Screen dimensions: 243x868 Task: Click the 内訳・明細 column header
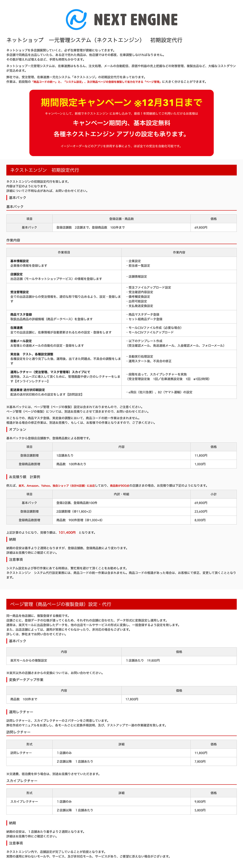point(121,494)
